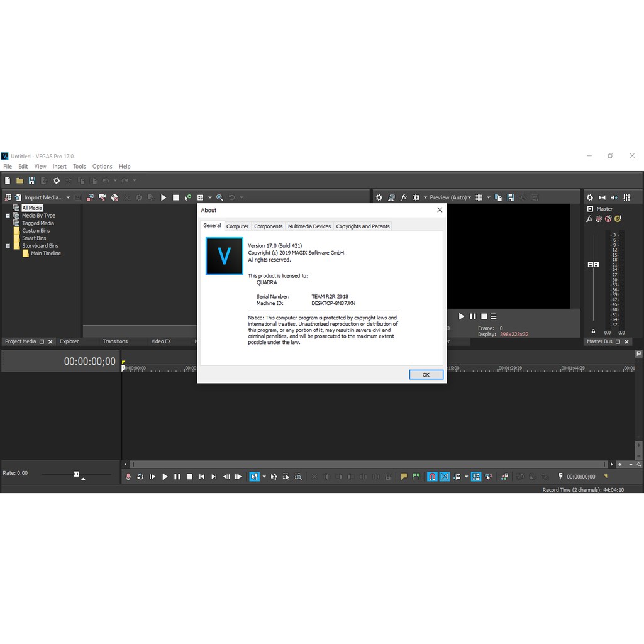Start media preview in Project Media toolbar
This screenshot has width=644, height=644.
point(164,197)
